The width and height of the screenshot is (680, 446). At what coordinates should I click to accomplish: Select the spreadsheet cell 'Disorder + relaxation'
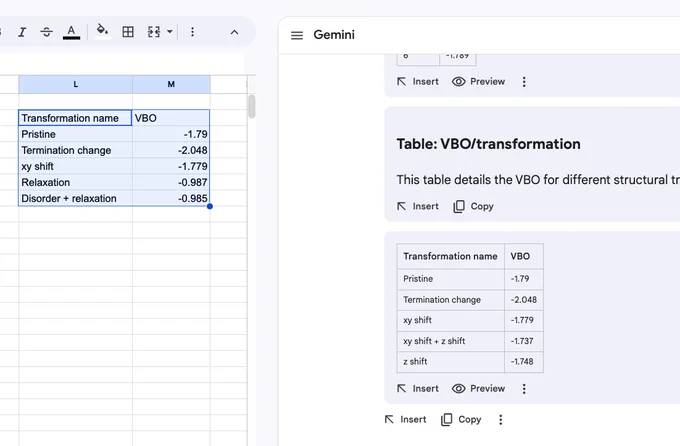pyautogui.click(x=75, y=198)
